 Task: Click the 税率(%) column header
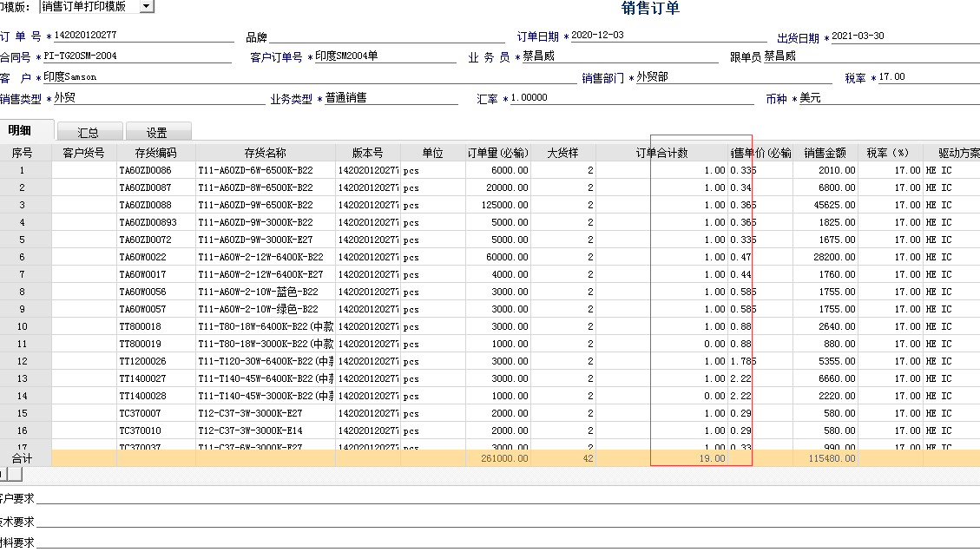(x=890, y=153)
